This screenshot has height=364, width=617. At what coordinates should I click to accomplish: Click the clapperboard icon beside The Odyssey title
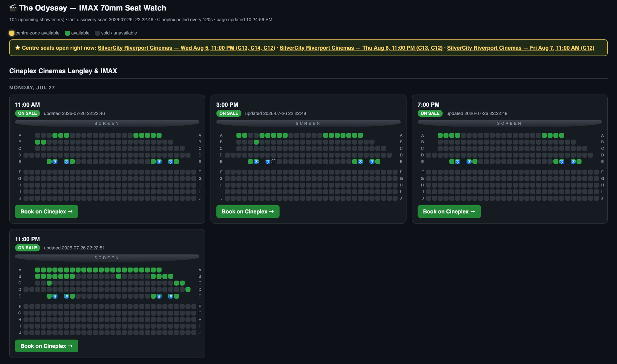point(13,8)
